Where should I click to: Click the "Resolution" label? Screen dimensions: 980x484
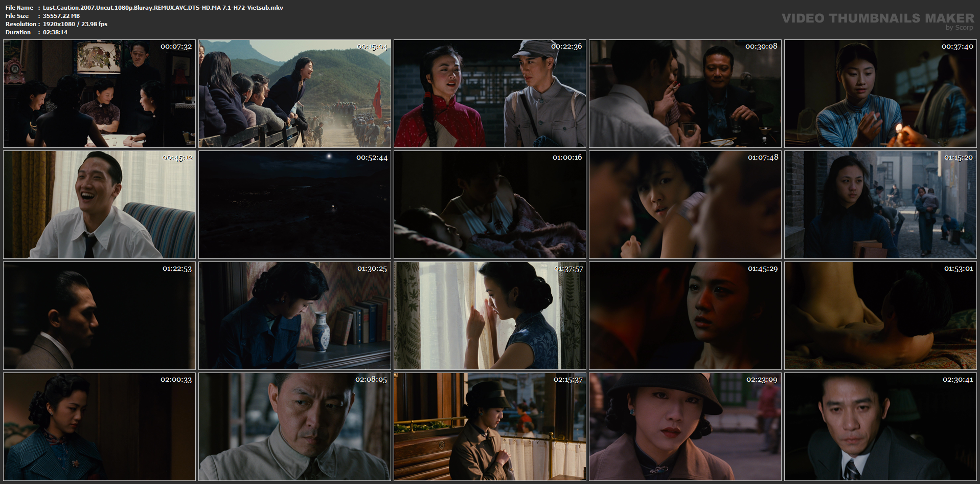pyautogui.click(x=21, y=24)
